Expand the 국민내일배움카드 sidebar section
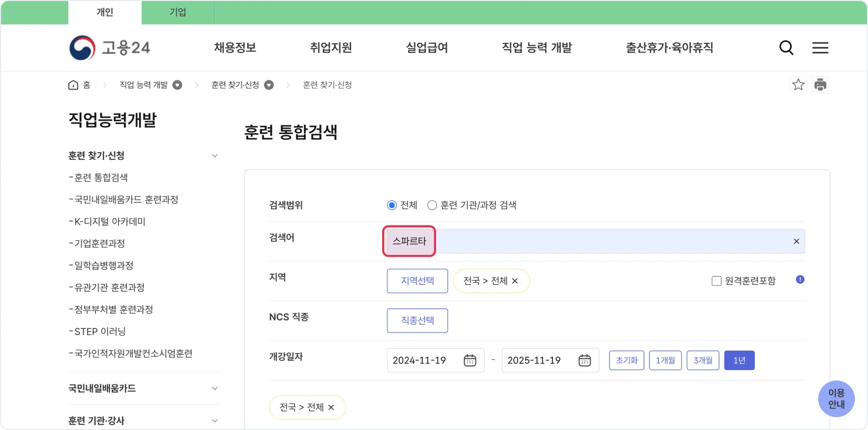The width and height of the screenshot is (868, 430). pyautogui.click(x=214, y=388)
